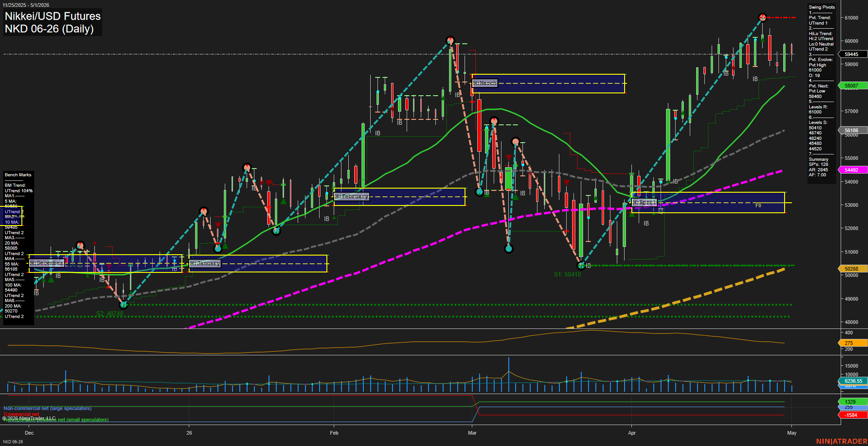Click the magenta 54492 price marker
Viewport: 868px width, 446px height.
852,170
